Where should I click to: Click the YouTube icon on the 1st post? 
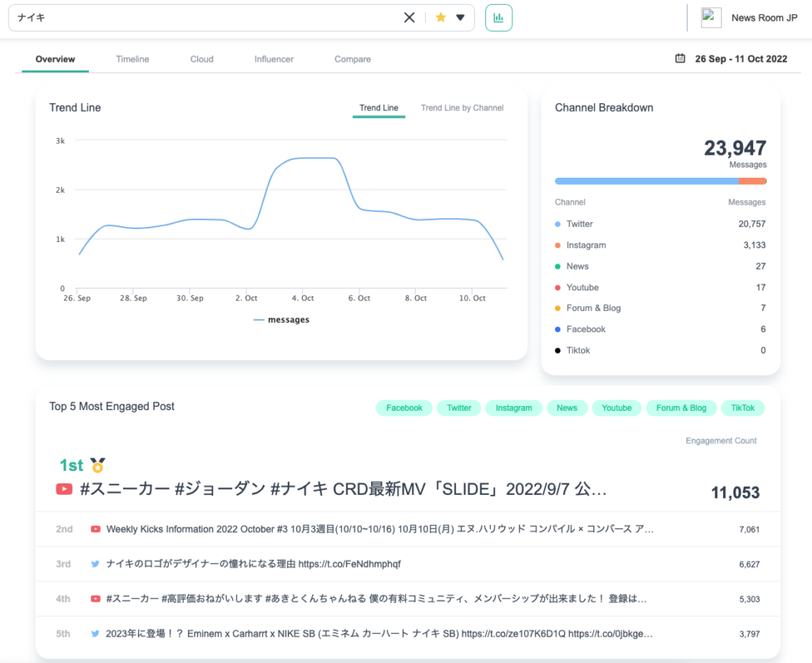(64, 489)
